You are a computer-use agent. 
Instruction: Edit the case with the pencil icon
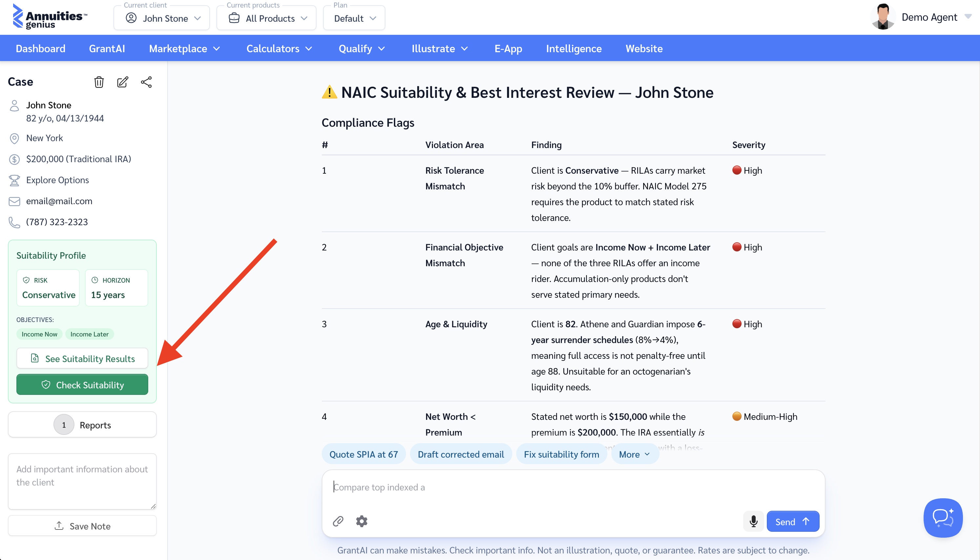pyautogui.click(x=123, y=82)
